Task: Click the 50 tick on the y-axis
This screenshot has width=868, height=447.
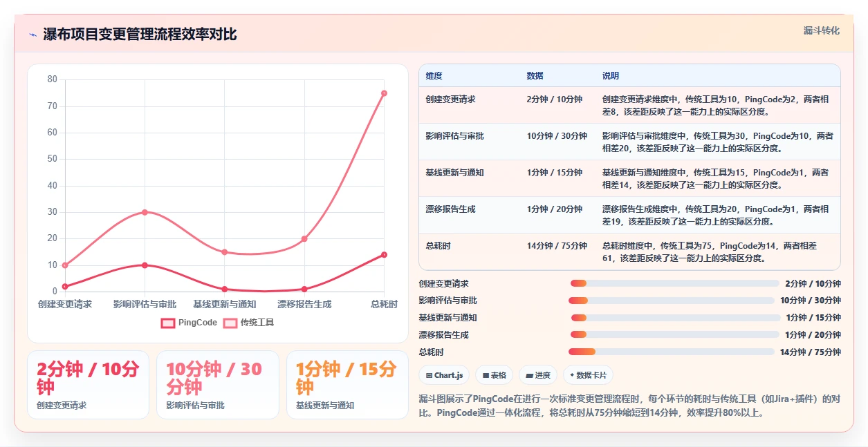Action: 53,160
